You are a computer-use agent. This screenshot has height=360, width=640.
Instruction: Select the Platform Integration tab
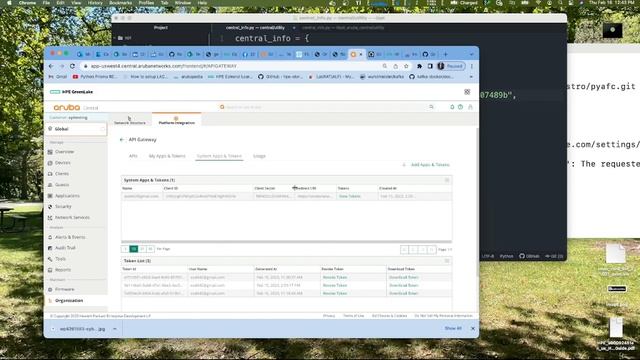click(x=177, y=120)
